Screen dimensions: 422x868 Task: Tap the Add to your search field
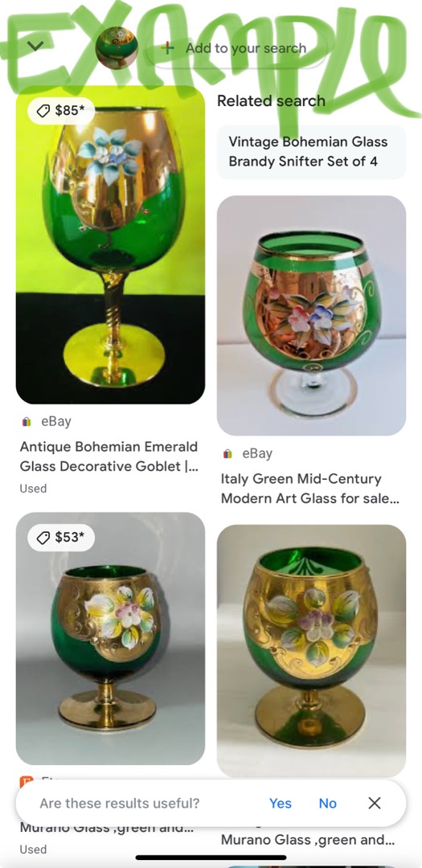(x=236, y=48)
